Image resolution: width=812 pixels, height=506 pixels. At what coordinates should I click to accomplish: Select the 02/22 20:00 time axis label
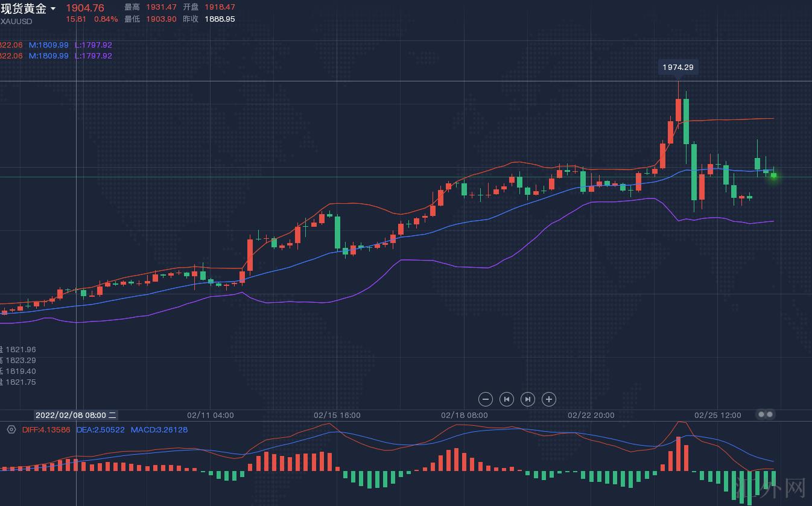[591, 415]
